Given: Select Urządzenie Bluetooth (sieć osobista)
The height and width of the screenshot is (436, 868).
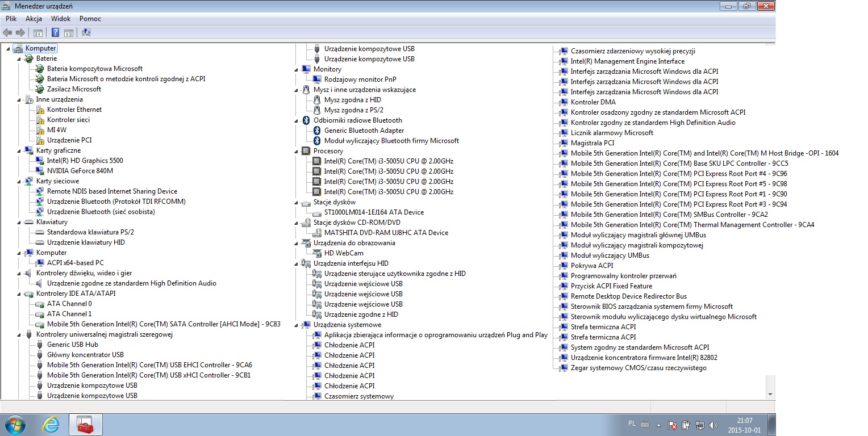Looking at the screenshot, I should coord(101,212).
